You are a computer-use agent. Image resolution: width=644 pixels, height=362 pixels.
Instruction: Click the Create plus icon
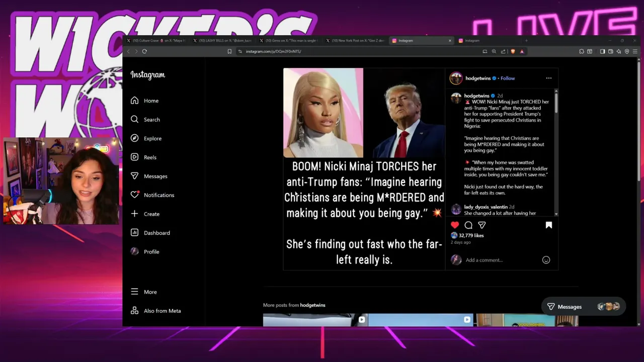click(134, 214)
